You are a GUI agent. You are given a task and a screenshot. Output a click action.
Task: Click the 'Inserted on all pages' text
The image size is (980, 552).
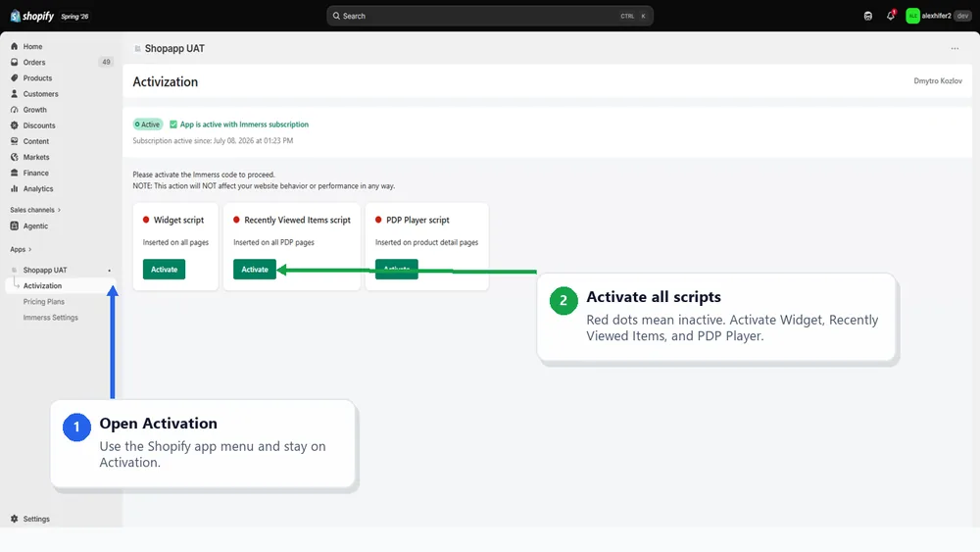175,242
